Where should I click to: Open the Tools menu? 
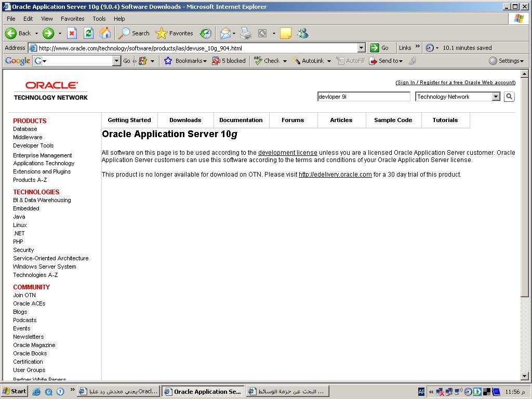click(99, 19)
